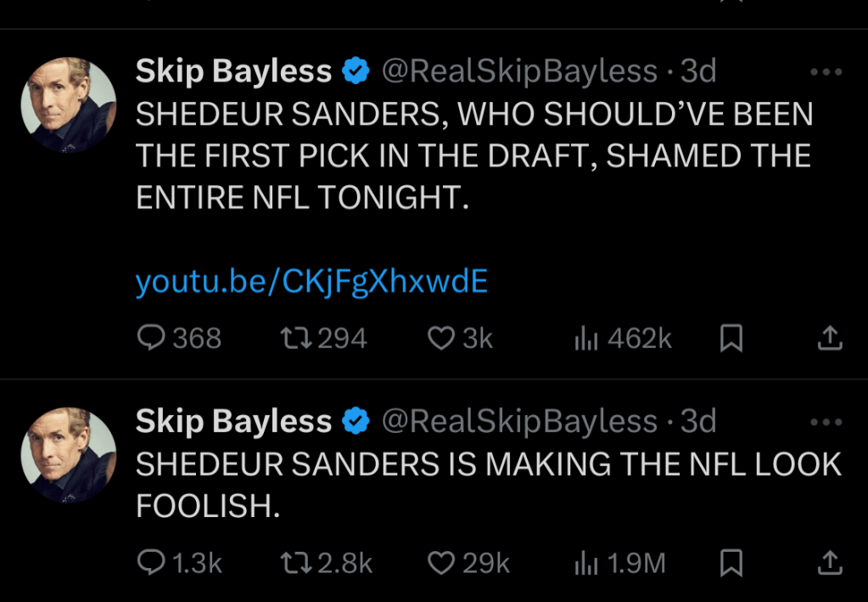Viewport: 868px width, 602px height.
Task: Open more options on the first-pick draft tweet
Action: coord(826,72)
